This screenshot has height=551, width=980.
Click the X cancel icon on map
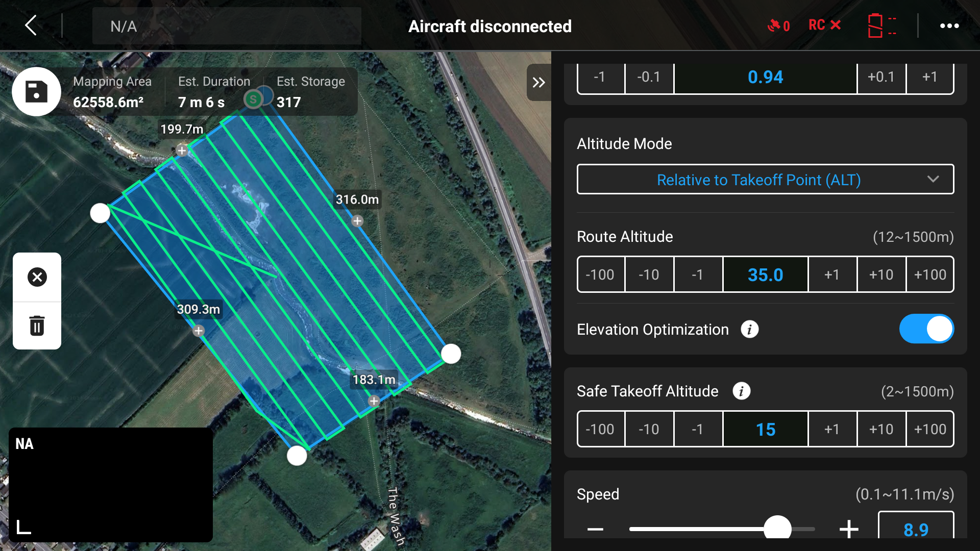(x=37, y=277)
